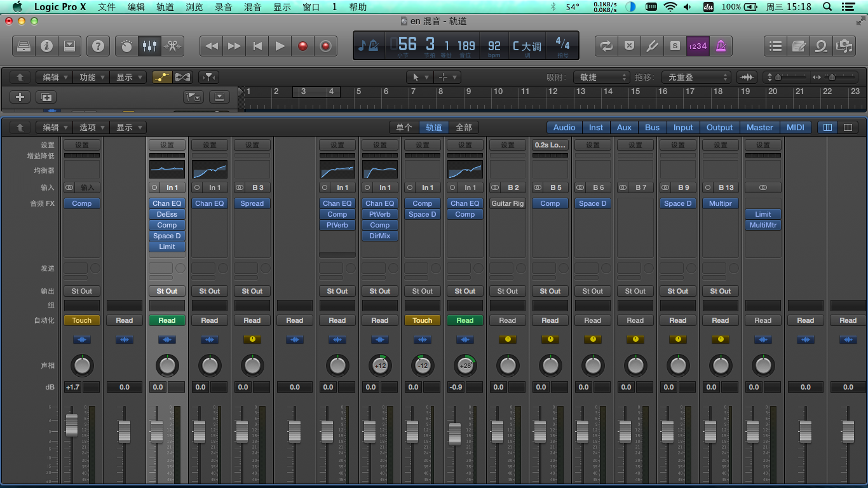Viewport: 868px width, 488px height.
Task: Toggle the Solo S button
Action: (x=675, y=46)
